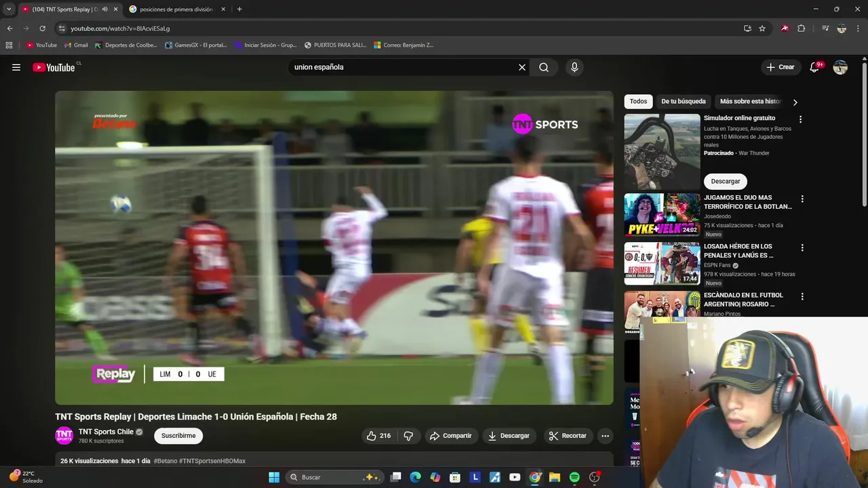
Task: Select the De tu búsqueda chip
Action: click(x=684, y=101)
